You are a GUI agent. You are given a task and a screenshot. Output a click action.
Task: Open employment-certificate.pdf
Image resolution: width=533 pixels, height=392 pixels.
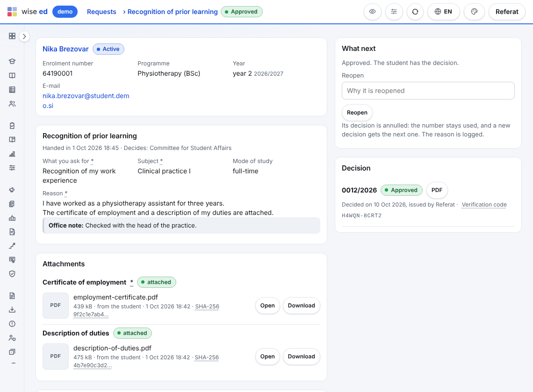(x=267, y=306)
